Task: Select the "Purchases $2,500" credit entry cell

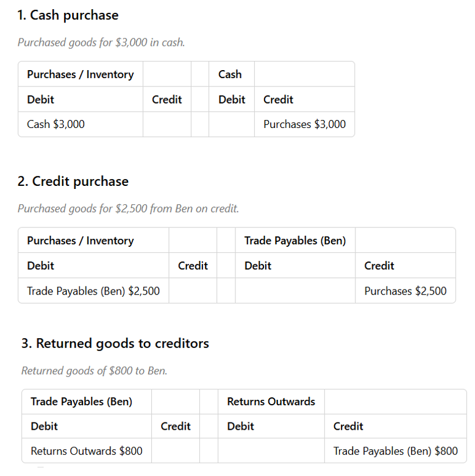Action: (405, 291)
